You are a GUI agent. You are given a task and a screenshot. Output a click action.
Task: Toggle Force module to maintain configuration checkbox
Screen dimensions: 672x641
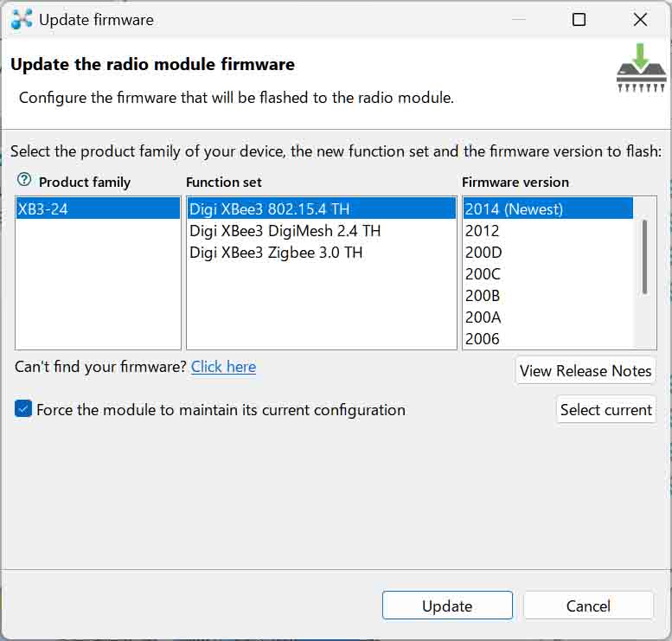pos(23,408)
